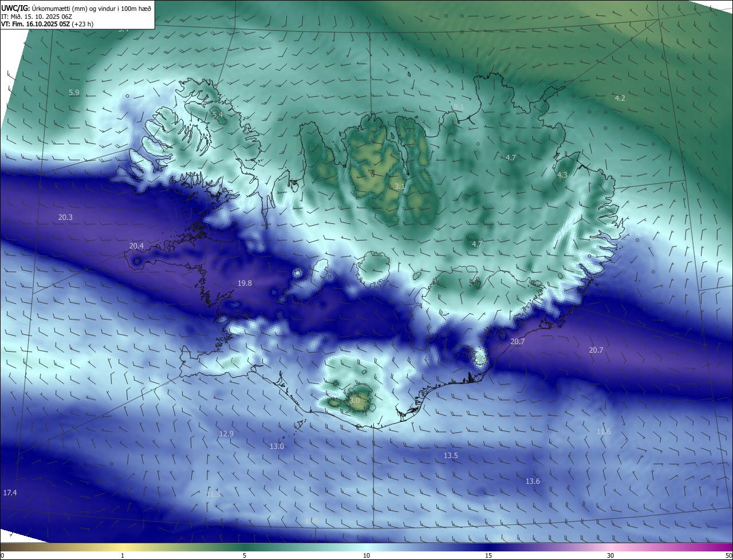Select the 13.6 value label
The width and height of the screenshot is (733, 560).
[533, 482]
